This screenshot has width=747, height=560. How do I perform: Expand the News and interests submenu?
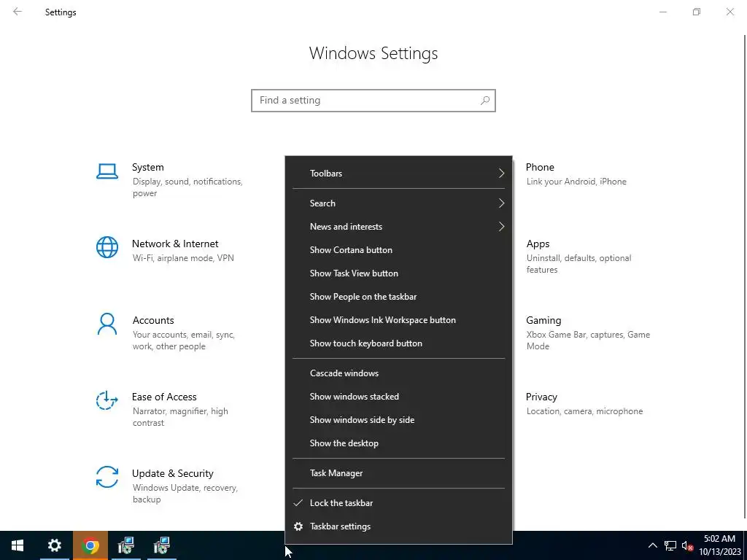[399, 227]
